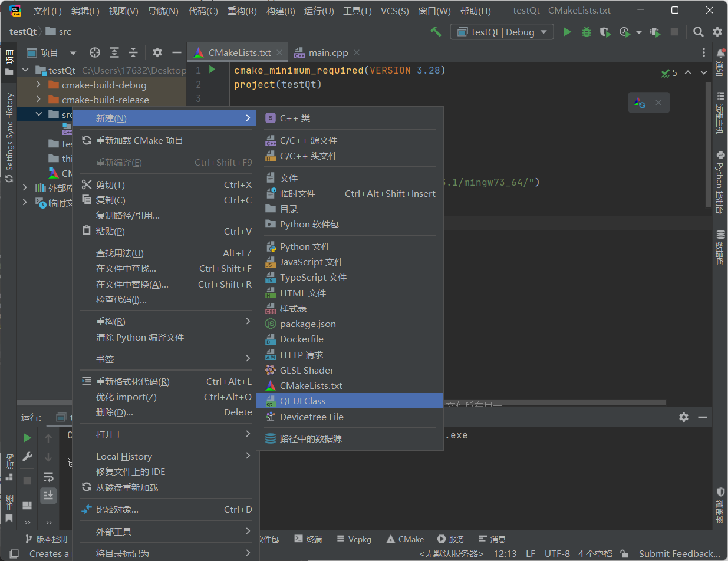Expand all in project panel
The height and width of the screenshot is (561, 728).
pyautogui.click(x=114, y=52)
